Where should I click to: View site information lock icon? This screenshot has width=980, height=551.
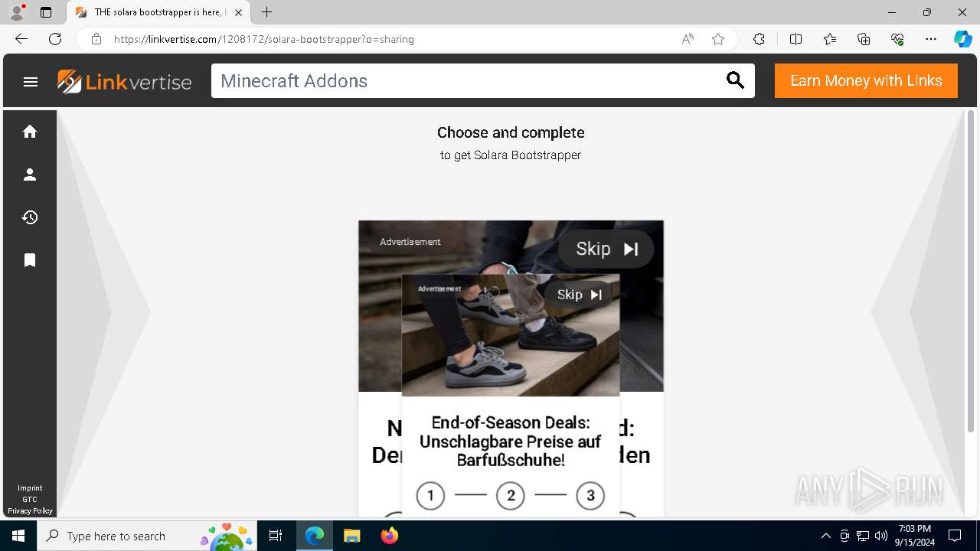point(96,39)
